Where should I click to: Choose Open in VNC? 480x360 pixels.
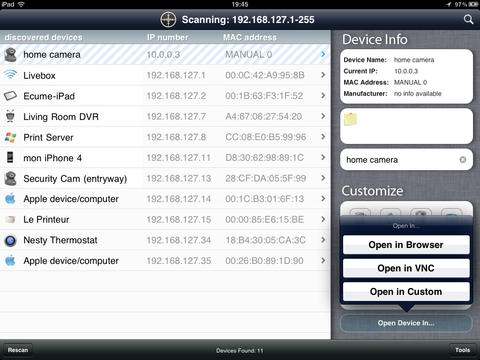[x=406, y=268]
